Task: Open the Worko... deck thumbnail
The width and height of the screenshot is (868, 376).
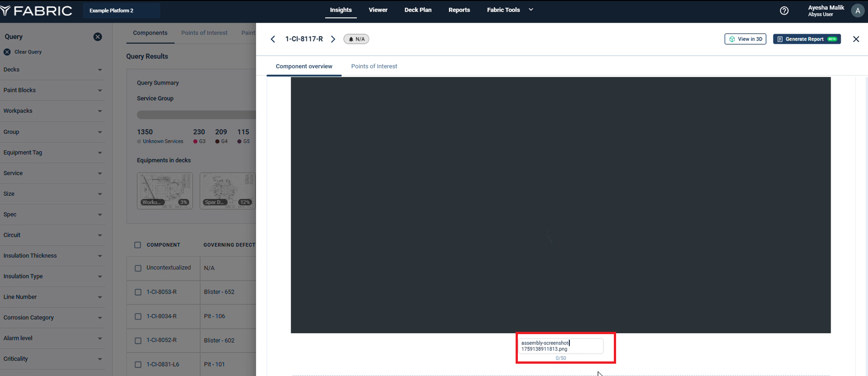Action: tap(165, 191)
